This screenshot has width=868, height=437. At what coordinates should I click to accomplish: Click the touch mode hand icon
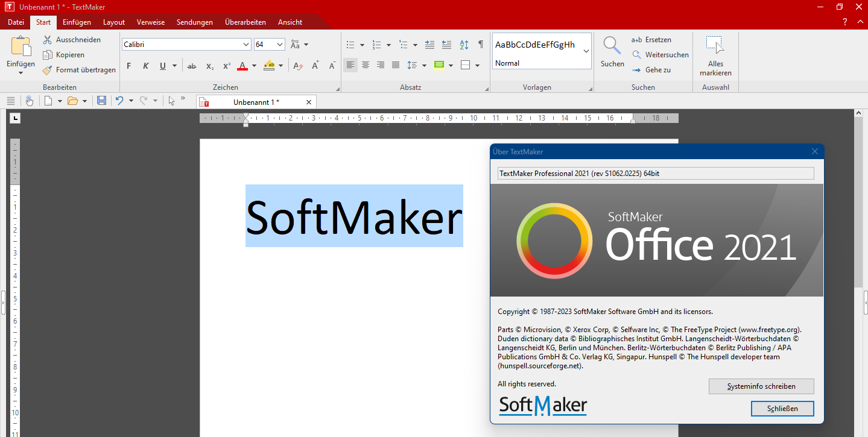(29, 101)
